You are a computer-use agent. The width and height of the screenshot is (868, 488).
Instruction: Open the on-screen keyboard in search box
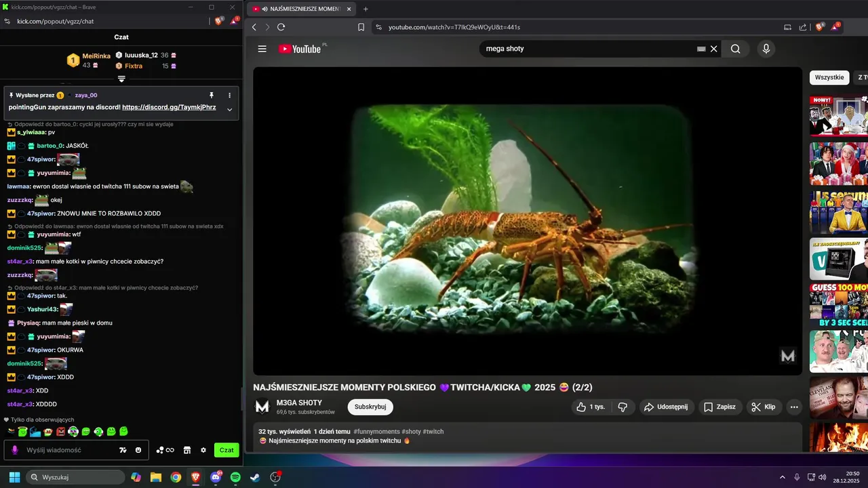coord(701,49)
